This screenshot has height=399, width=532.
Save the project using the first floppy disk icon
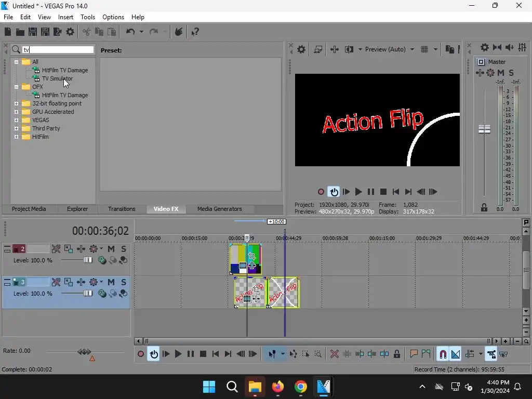33,32
